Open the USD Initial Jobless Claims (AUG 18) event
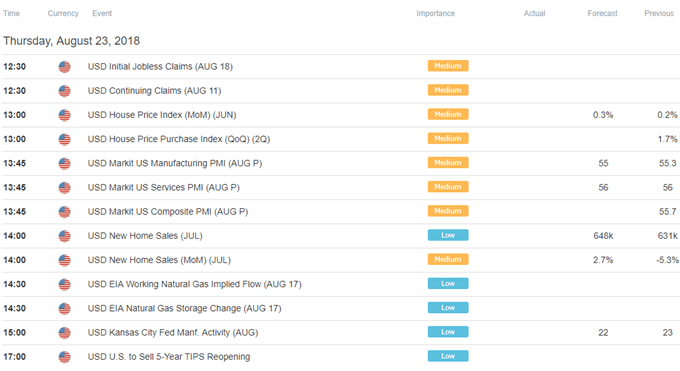 point(160,67)
